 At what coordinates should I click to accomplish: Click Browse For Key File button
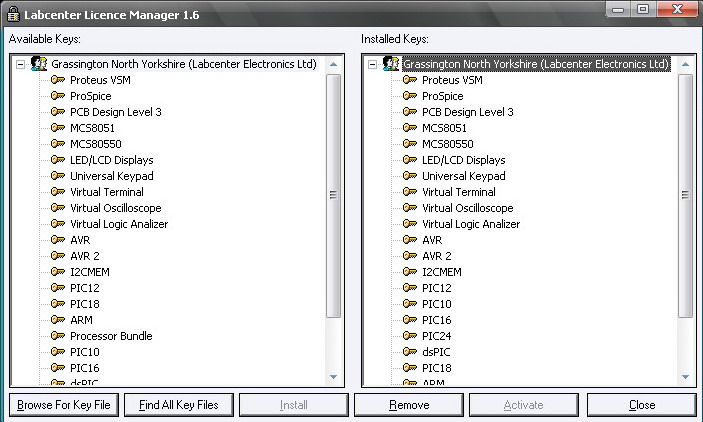point(64,405)
